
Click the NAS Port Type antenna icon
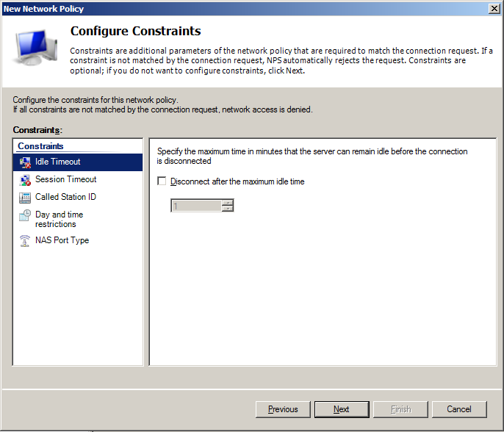click(x=25, y=241)
